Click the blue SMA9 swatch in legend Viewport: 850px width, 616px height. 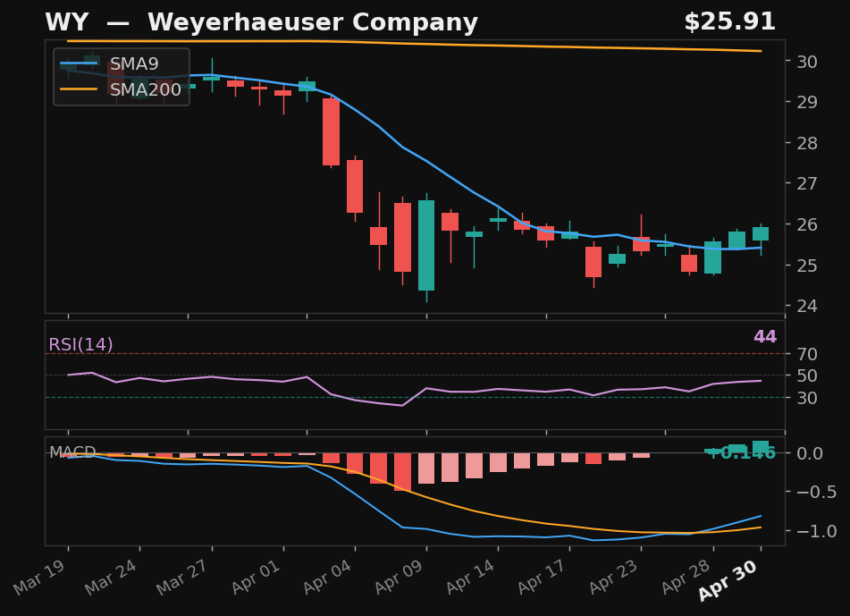click(x=79, y=64)
